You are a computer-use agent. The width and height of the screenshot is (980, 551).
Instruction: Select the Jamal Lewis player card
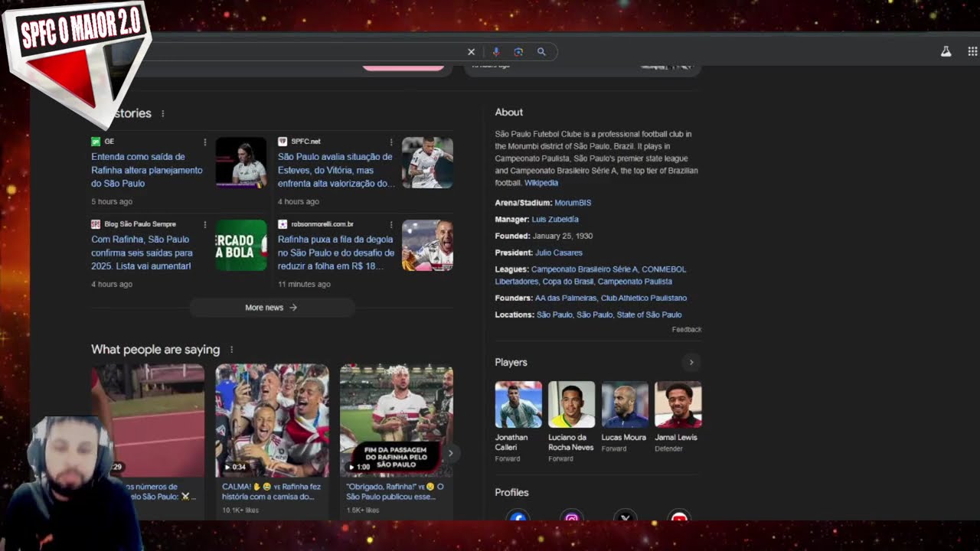point(678,417)
